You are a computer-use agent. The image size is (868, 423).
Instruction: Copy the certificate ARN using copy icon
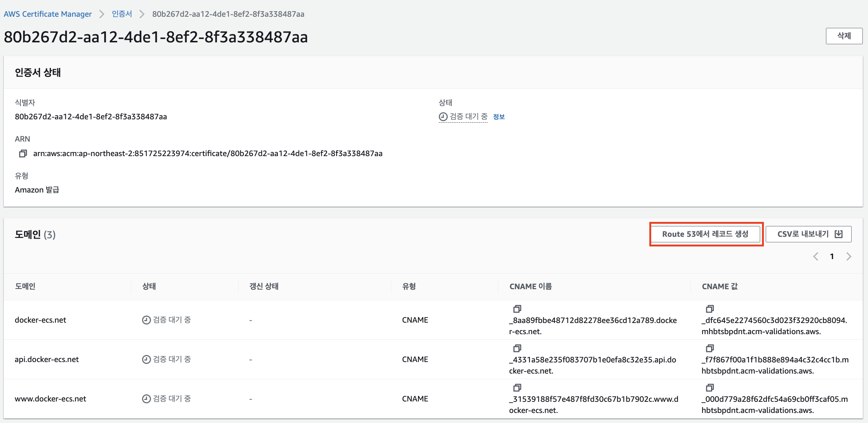click(x=23, y=154)
